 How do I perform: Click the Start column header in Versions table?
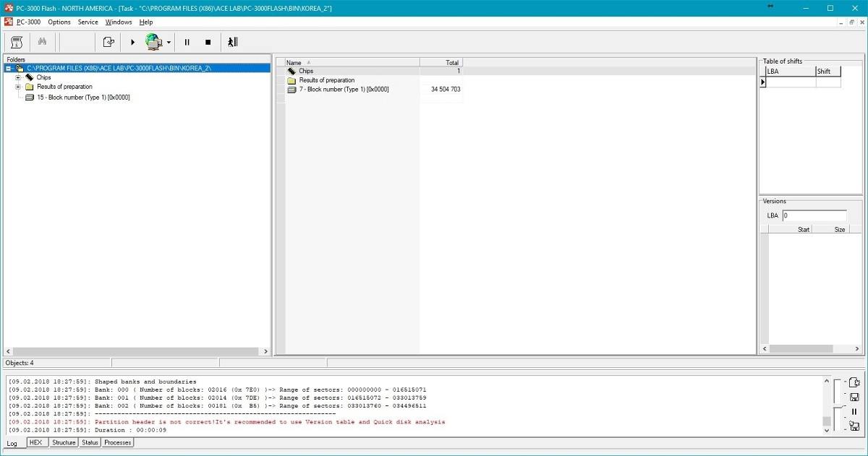790,229
